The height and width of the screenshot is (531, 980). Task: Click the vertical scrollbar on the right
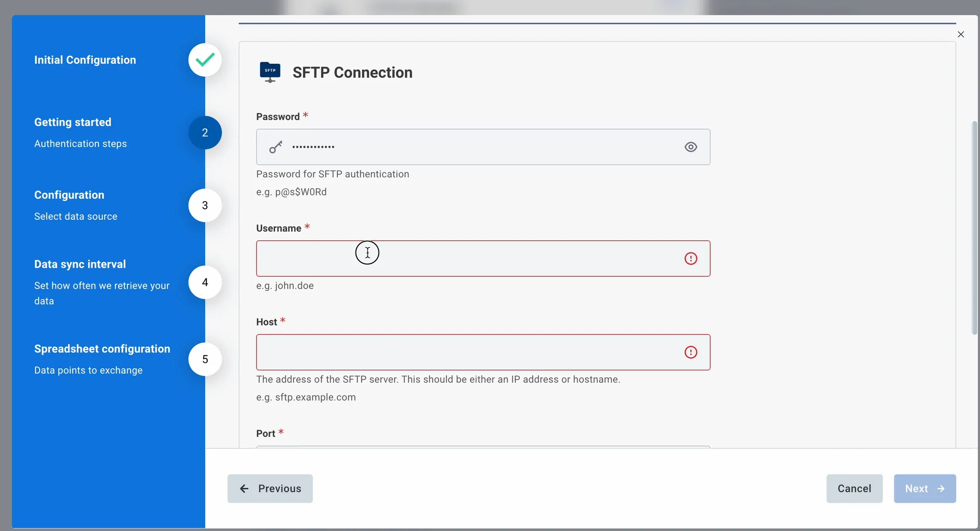pyautogui.click(x=974, y=228)
